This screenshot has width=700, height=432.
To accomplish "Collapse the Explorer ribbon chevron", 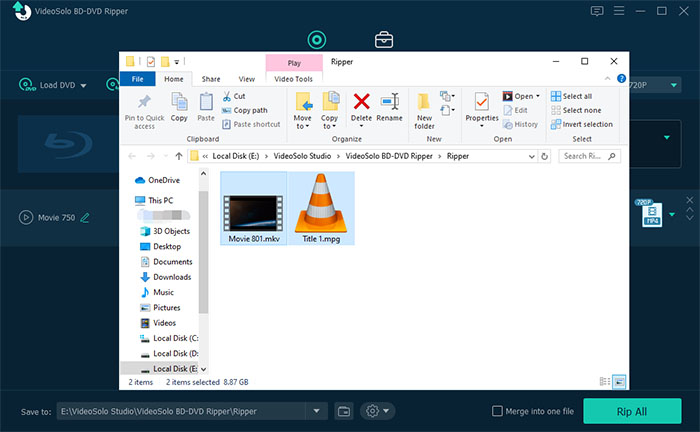I will tap(607, 79).
